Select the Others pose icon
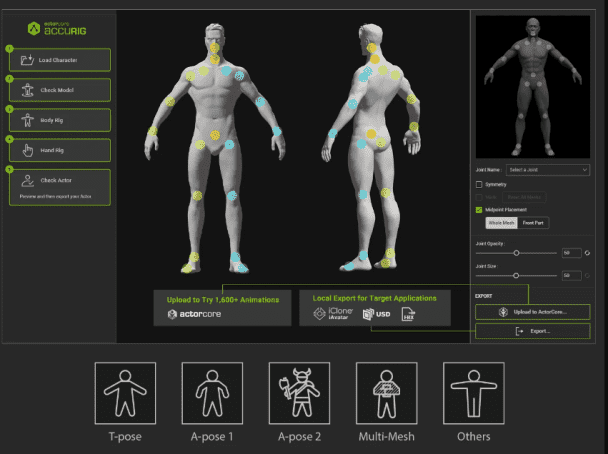Viewport: 608px width, 454px height. pyautogui.click(x=474, y=393)
